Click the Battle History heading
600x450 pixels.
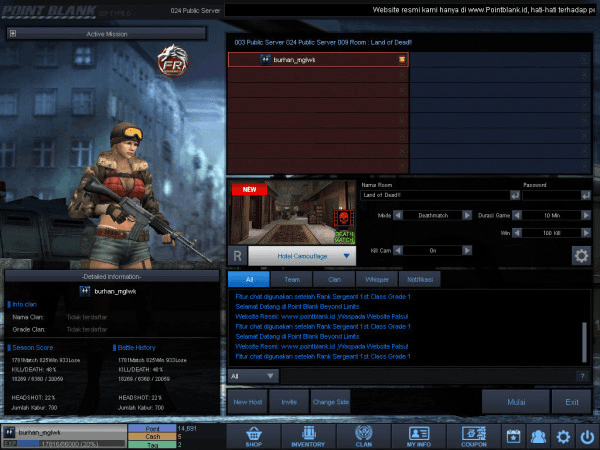[136, 347]
